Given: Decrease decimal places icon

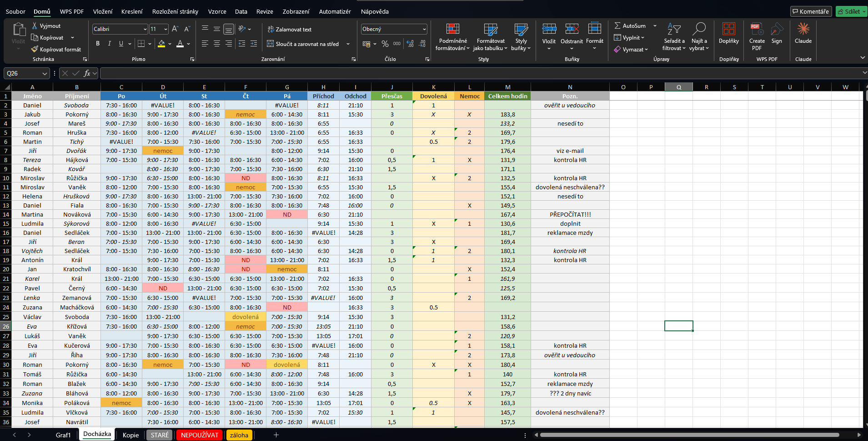Looking at the screenshot, I should 422,44.
